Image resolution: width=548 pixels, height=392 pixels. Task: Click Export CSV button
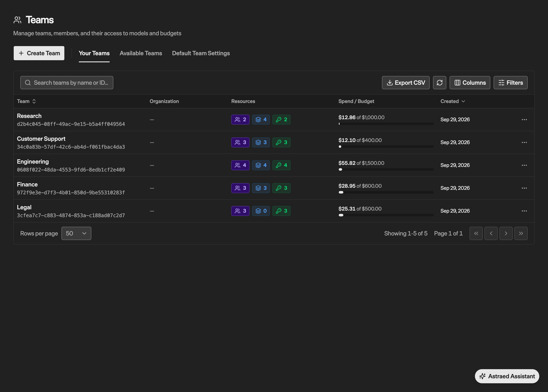[406, 83]
